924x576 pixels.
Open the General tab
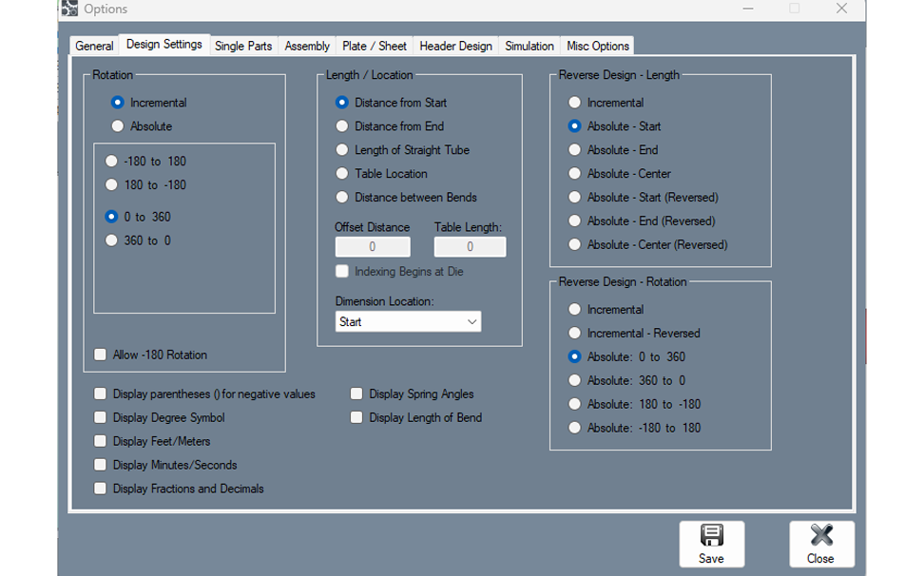[94, 46]
